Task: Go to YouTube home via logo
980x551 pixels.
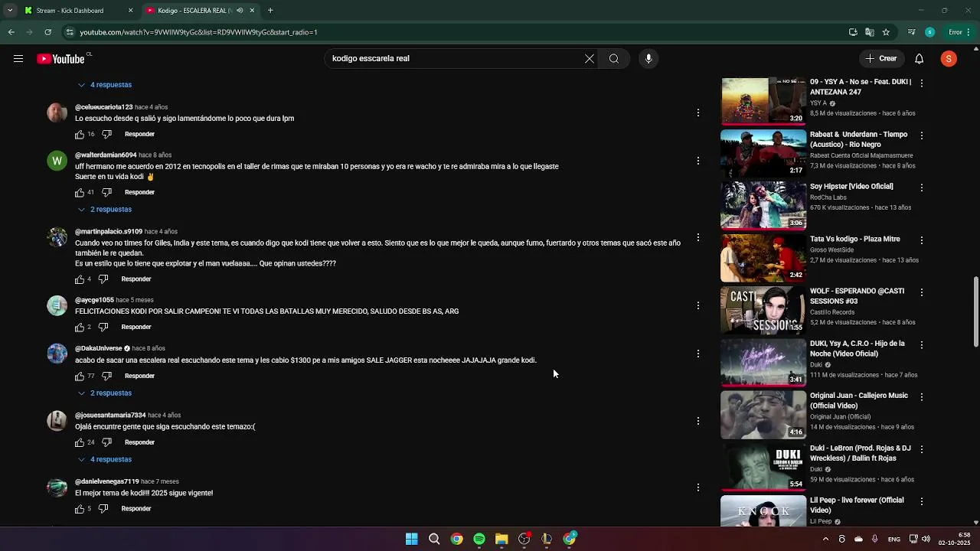Action: pyautogui.click(x=60, y=59)
